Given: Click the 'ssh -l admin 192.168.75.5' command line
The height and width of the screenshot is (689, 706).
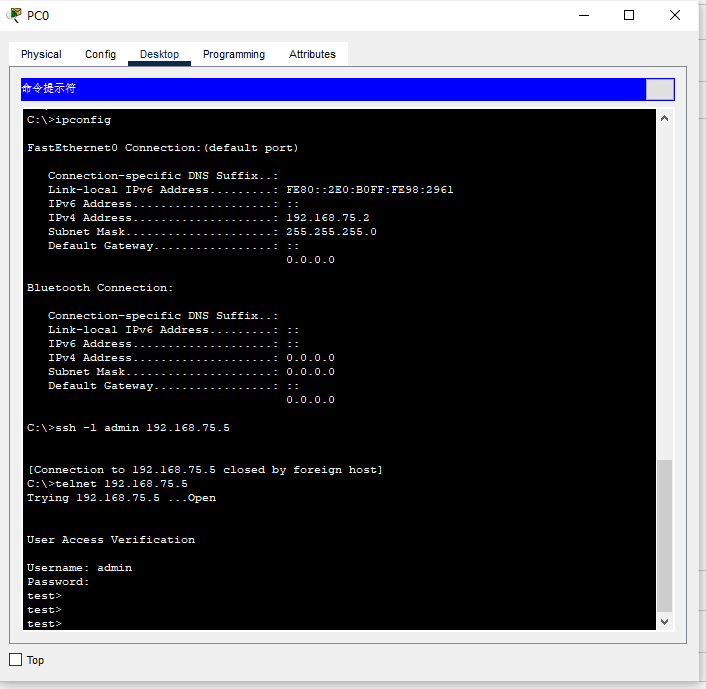Looking at the screenshot, I should [128, 427].
